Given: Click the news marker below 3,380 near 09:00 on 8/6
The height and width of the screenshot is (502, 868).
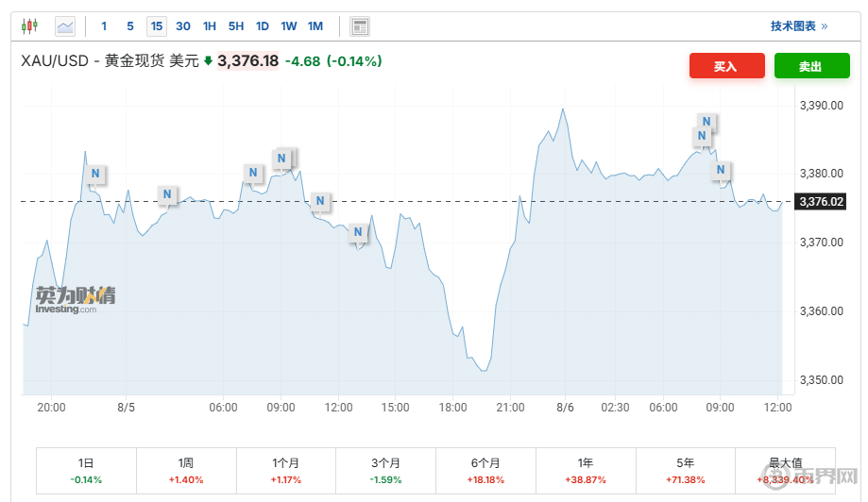Looking at the screenshot, I should click(721, 171).
